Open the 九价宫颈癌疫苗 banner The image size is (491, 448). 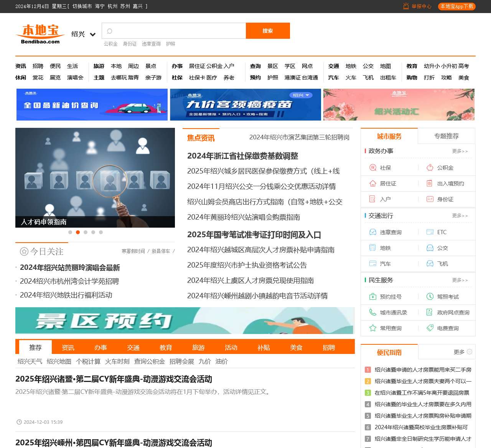point(245,105)
